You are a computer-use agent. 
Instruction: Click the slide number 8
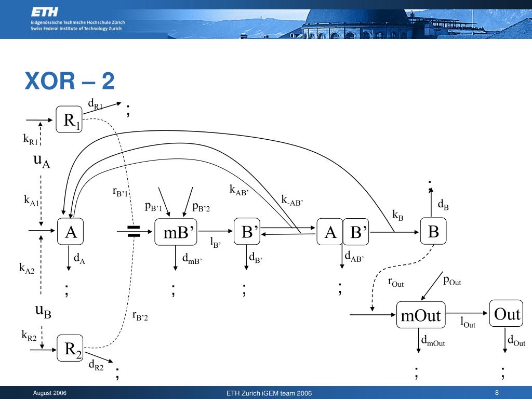[497, 393]
